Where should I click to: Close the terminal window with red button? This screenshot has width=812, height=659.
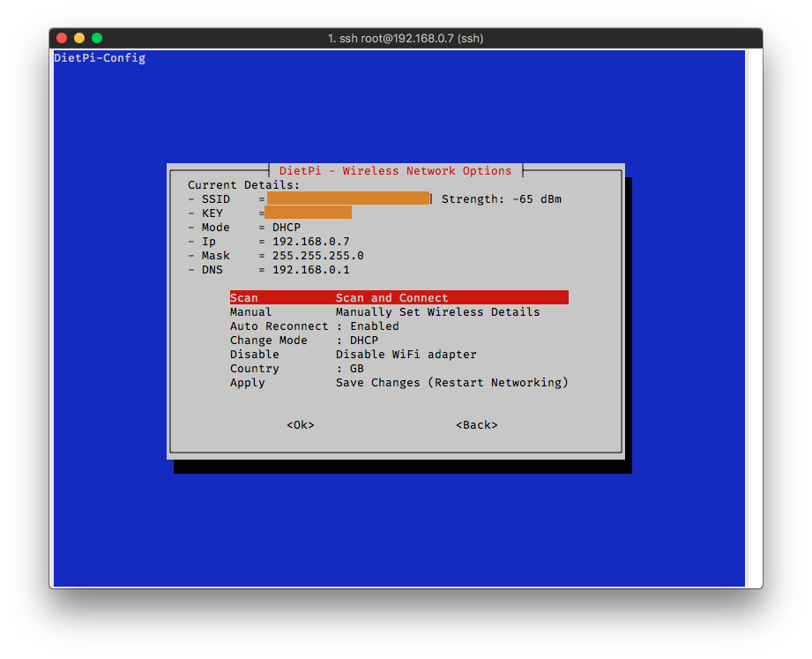pos(62,38)
